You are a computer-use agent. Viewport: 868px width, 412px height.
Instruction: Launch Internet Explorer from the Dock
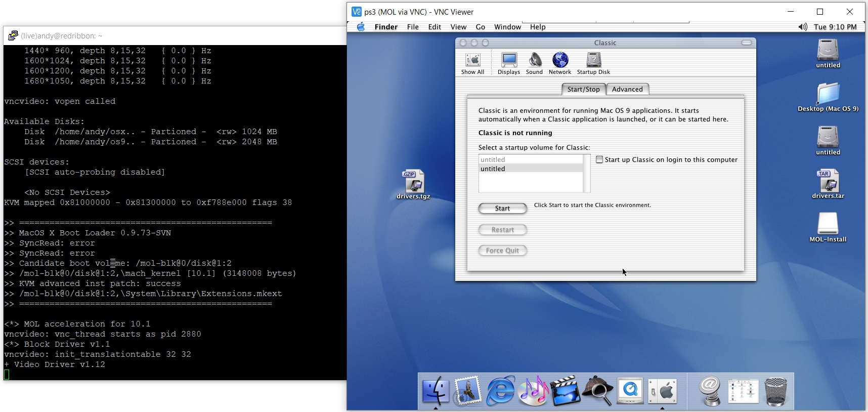click(x=500, y=391)
